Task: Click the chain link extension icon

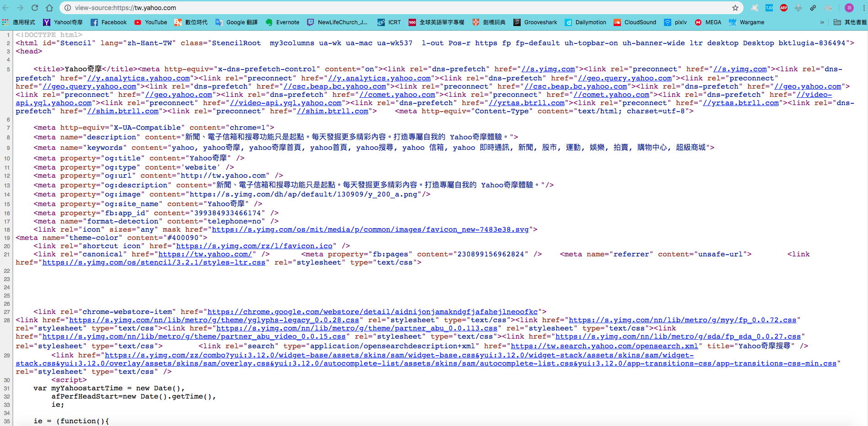Action: pos(813,8)
